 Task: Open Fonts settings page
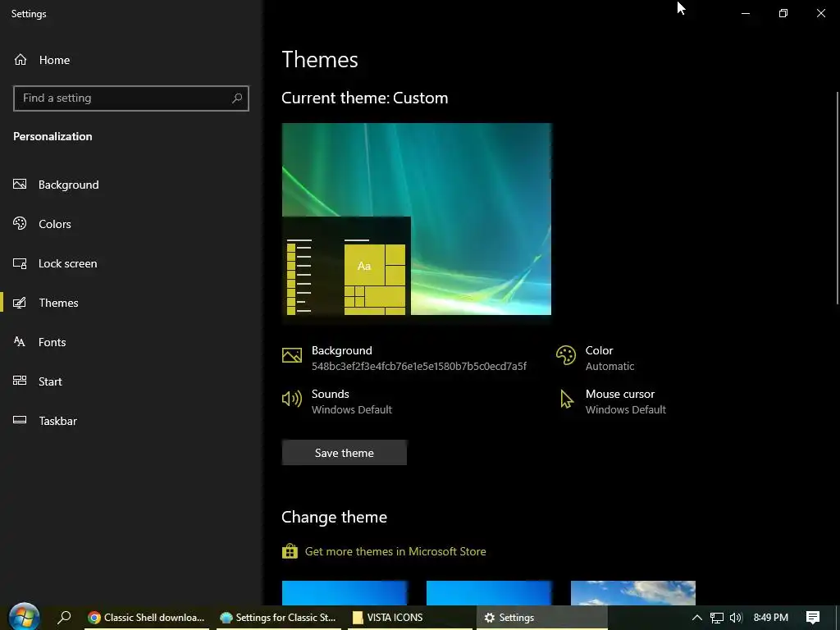coord(130,342)
